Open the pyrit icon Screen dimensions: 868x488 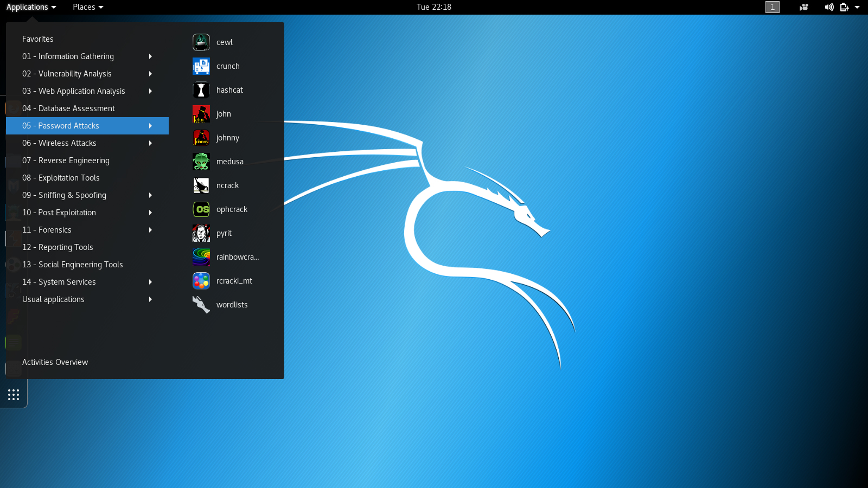click(201, 233)
